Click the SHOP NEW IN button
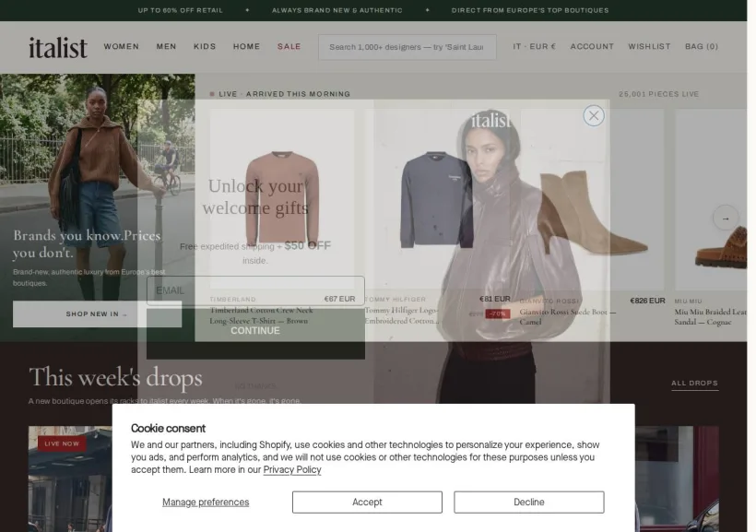The width and height of the screenshot is (756, 532). [x=97, y=314]
